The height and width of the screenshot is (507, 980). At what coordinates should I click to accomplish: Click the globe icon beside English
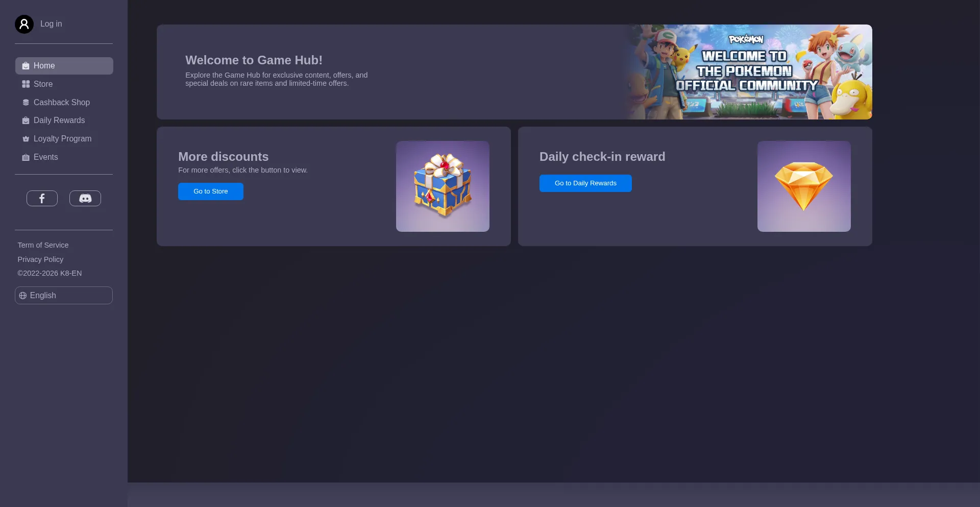pyautogui.click(x=23, y=296)
